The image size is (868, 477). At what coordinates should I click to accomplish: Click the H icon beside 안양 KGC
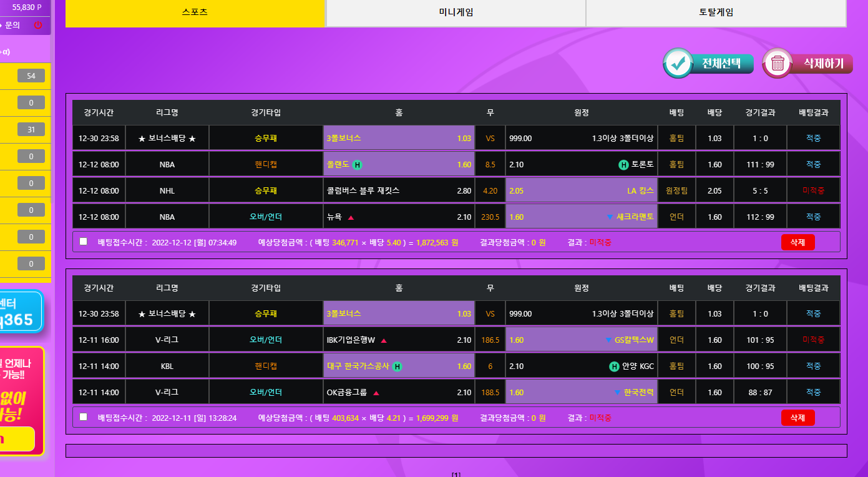613,366
